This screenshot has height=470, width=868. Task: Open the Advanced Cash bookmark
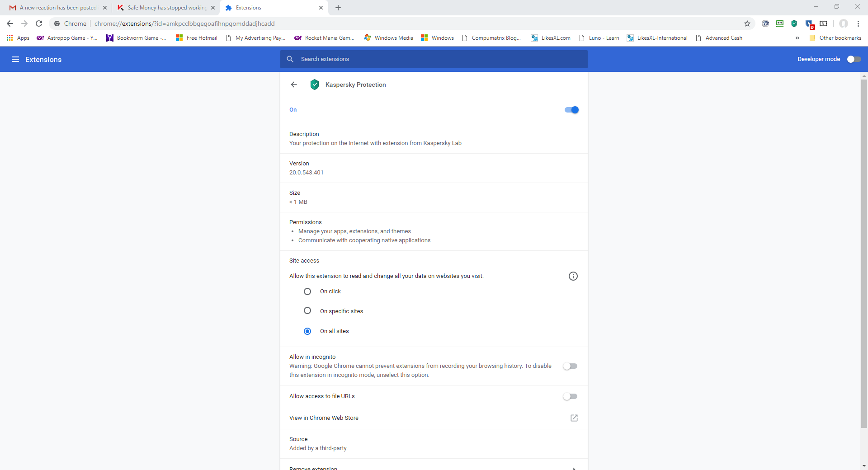click(719, 38)
